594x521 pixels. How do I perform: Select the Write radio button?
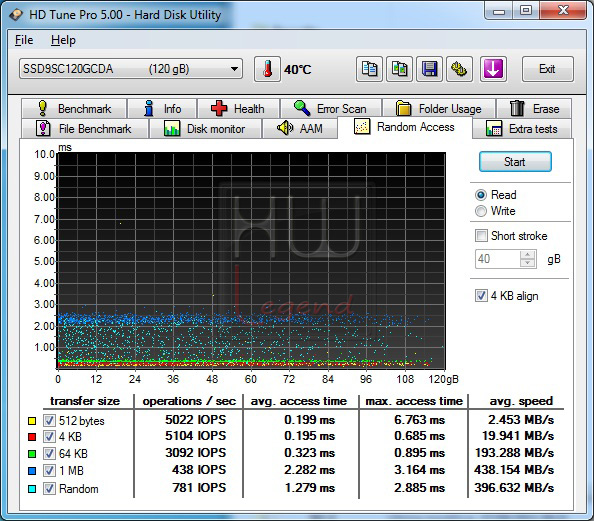coord(481,211)
